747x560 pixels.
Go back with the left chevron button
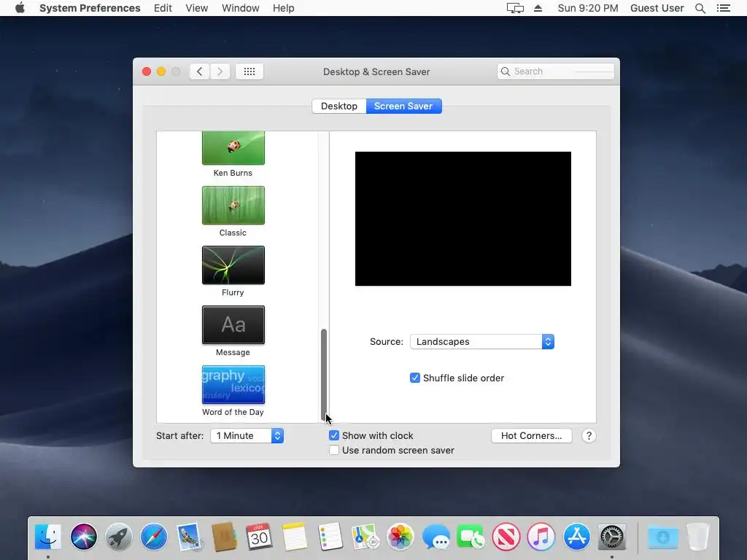200,71
